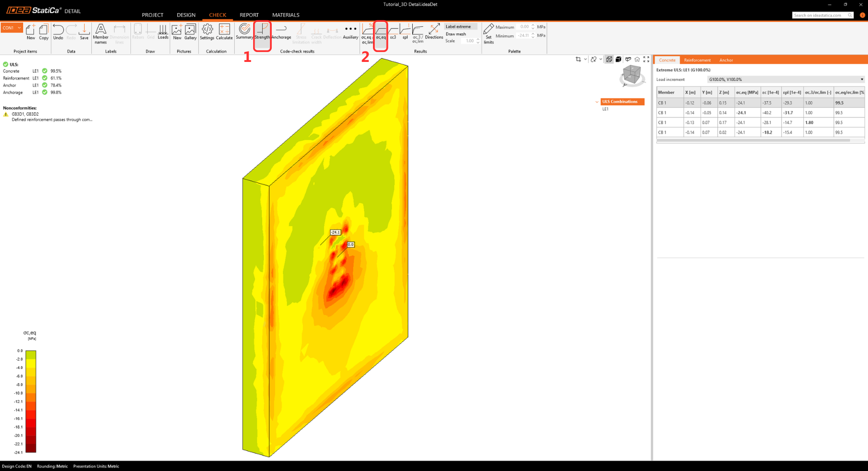
Task: Toggle the solid view display mode
Action: (x=618, y=59)
